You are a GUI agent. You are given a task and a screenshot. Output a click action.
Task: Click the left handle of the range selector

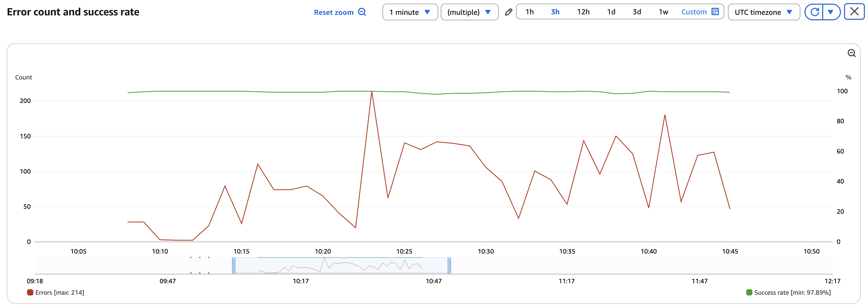[234, 265]
